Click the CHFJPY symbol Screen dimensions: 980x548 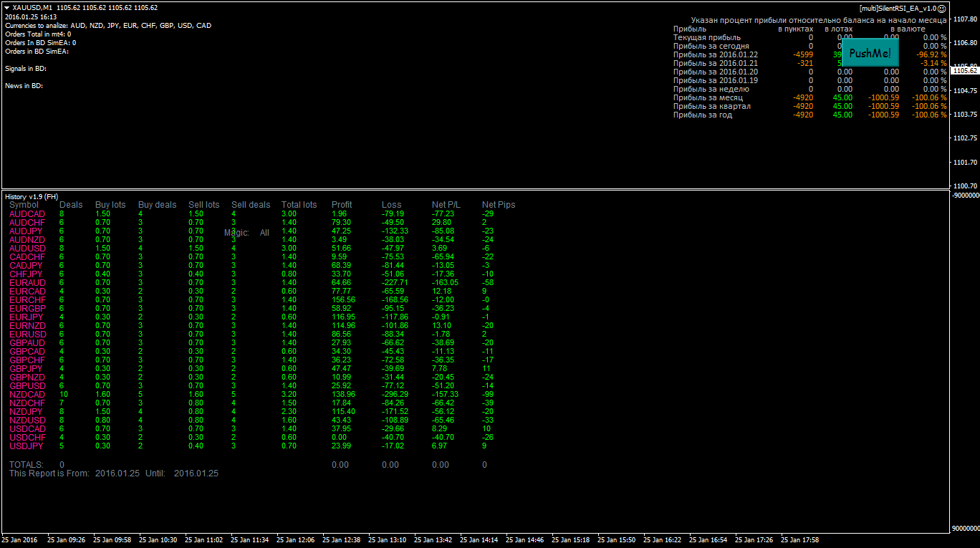tap(27, 274)
